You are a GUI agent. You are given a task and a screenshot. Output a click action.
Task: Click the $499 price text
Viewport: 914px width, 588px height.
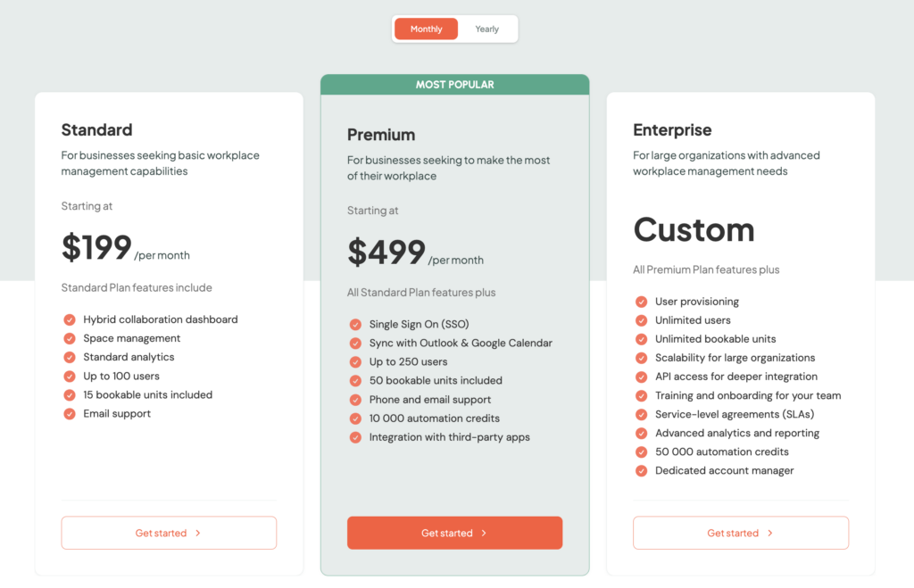tap(386, 251)
